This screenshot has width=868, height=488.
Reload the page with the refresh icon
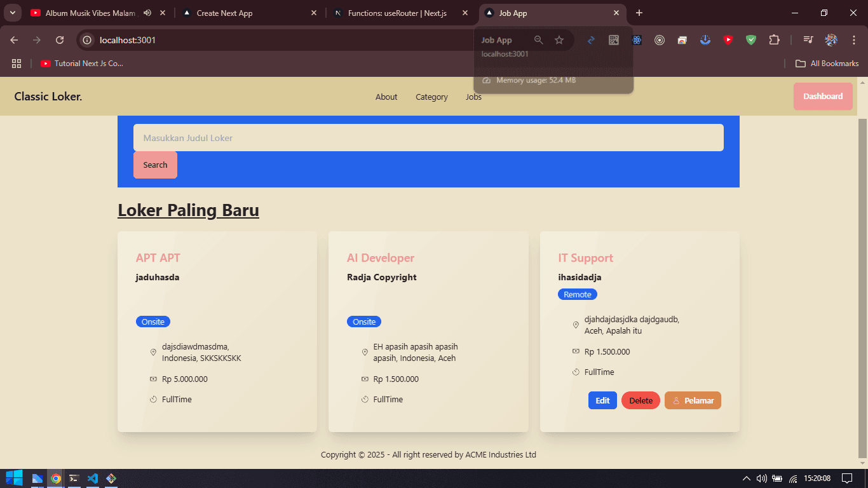[60, 40]
